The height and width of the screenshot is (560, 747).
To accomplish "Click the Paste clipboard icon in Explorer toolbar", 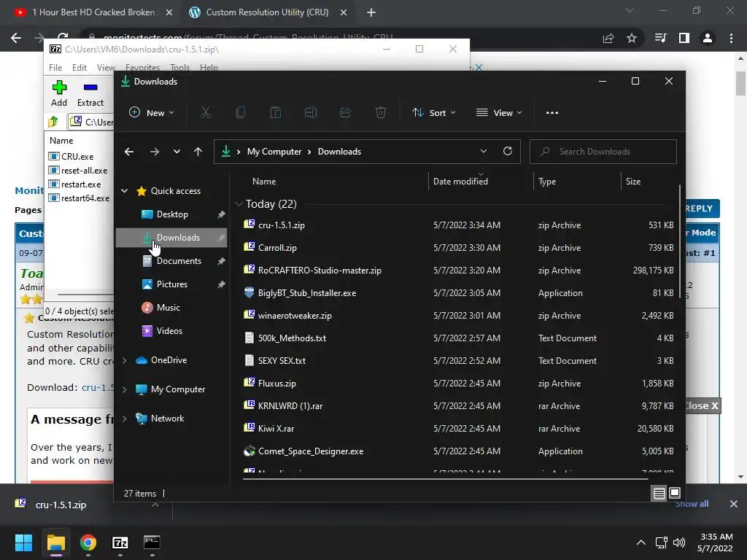I will pos(275,113).
